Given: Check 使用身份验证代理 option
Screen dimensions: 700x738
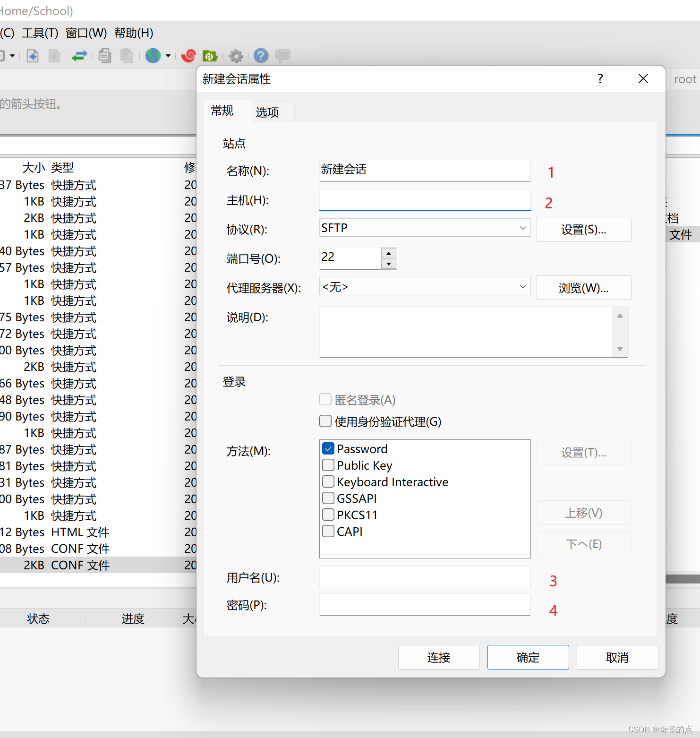Looking at the screenshot, I should tap(325, 421).
